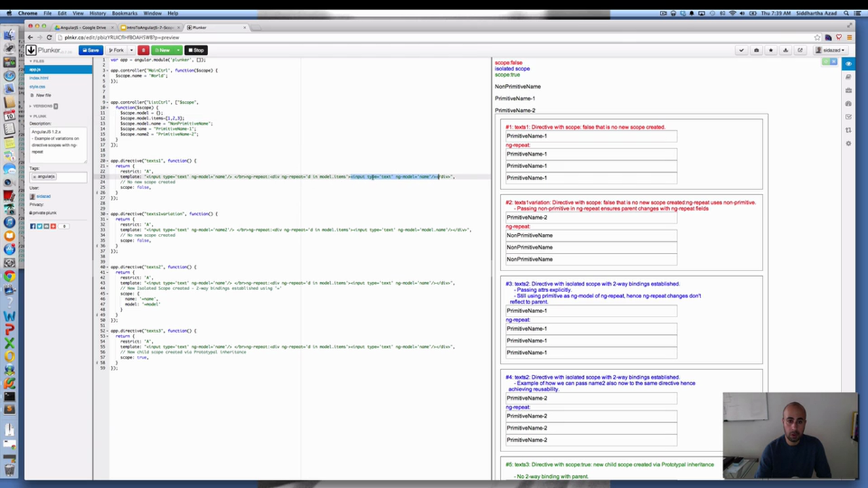868x488 pixels.
Task: Click the Description text area
Action: tap(58, 144)
